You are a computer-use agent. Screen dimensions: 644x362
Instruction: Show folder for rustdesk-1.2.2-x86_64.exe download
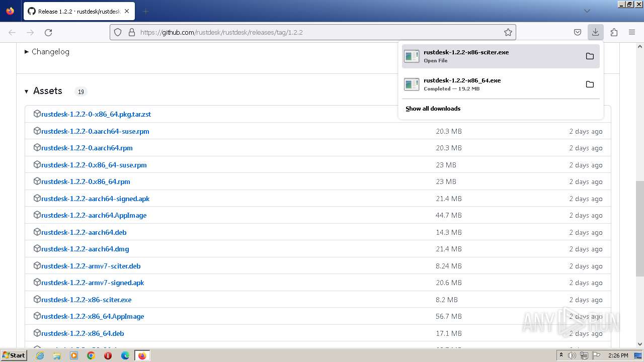pos(590,84)
